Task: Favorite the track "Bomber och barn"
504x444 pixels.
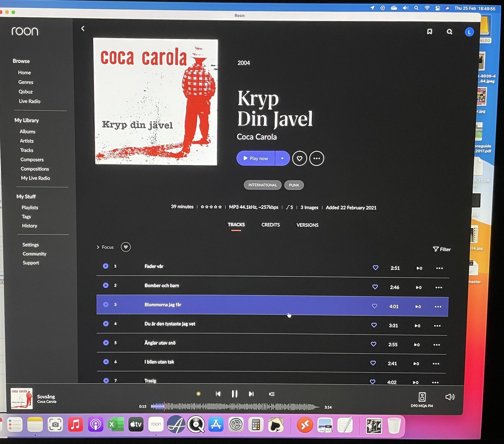Action: (x=375, y=287)
